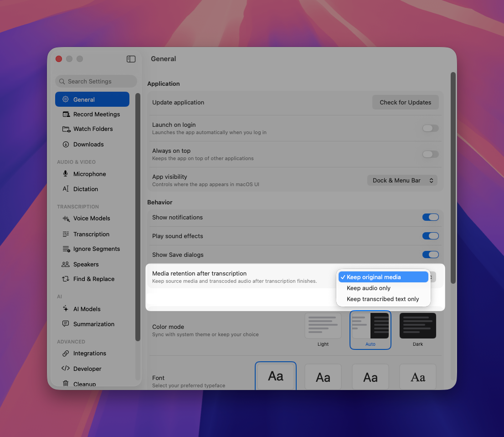Select Keep transcribed text only

[383, 299]
